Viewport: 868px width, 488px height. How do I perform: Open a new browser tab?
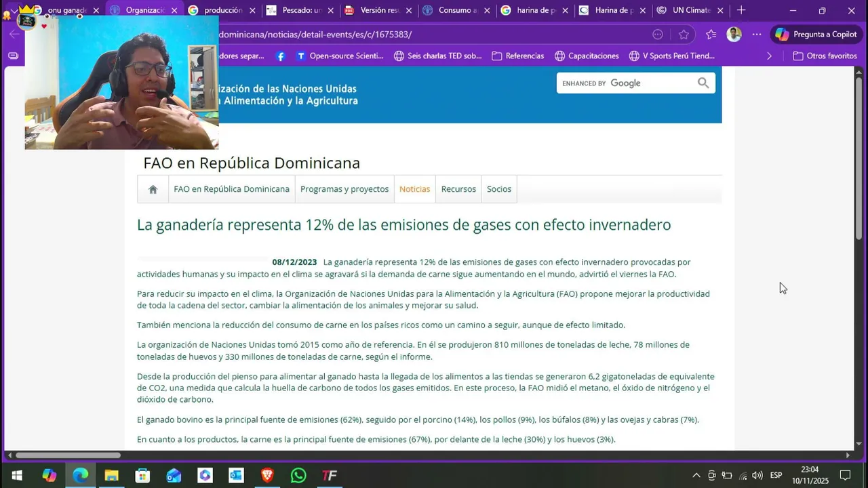[x=741, y=10]
